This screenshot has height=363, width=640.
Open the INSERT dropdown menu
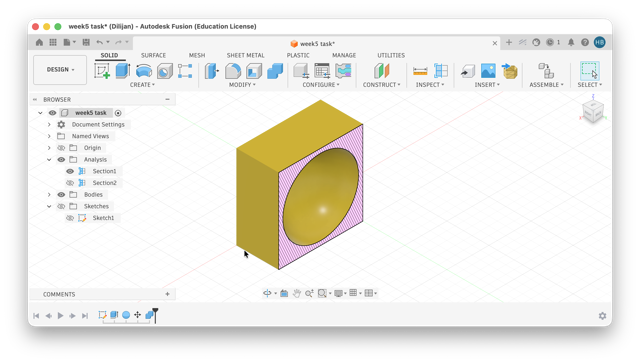[x=487, y=85]
